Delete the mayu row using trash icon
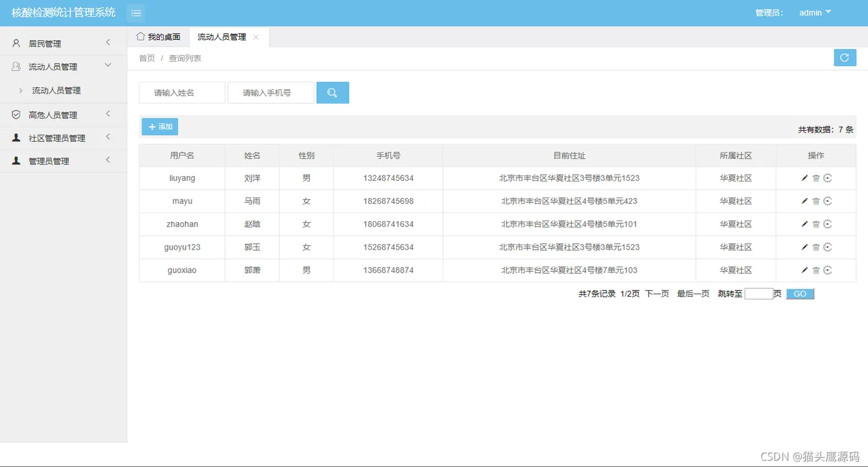This screenshot has height=467, width=868. (x=816, y=201)
